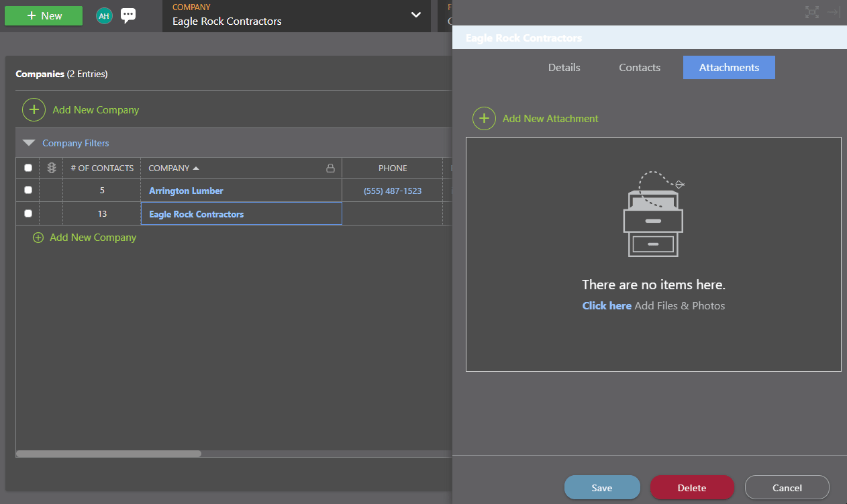Click the green New button
Image resolution: width=847 pixels, height=504 pixels.
(x=43, y=15)
